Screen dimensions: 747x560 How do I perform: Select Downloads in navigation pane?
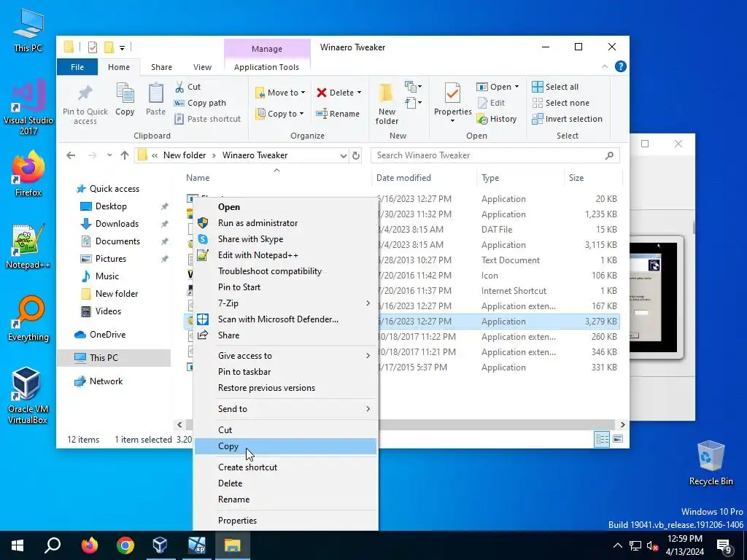click(117, 224)
